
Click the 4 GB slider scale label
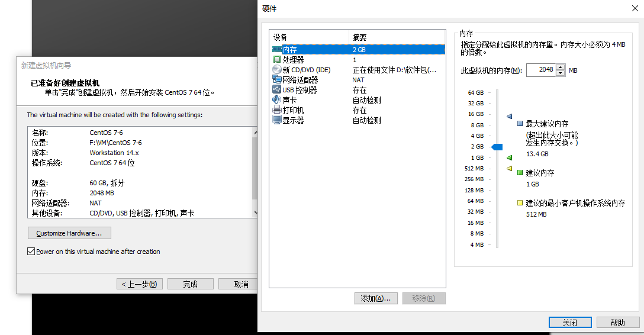pos(477,136)
